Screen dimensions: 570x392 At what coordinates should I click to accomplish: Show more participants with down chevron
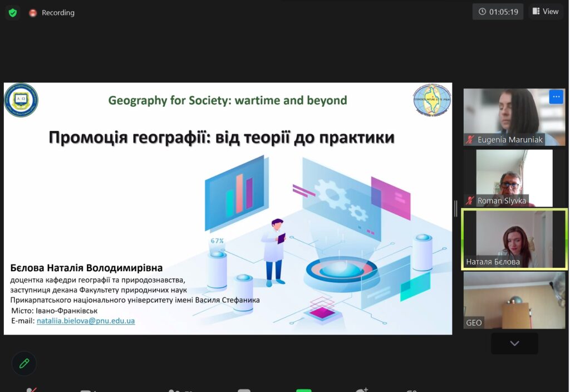514,344
